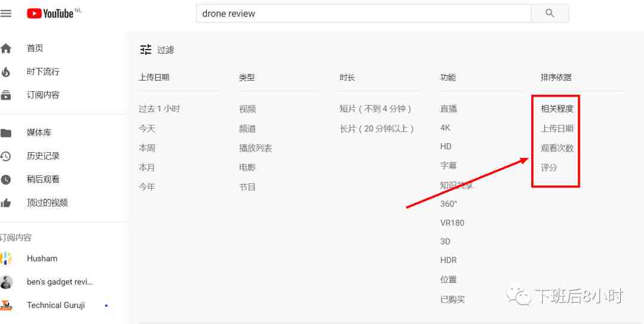Open ben's gadget revi... subscription
The image size is (644, 324).
[x=60, y=282]
